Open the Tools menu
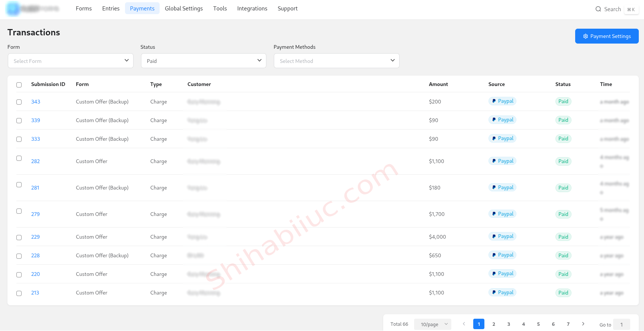The height and width of the screenshot is (331, 644). click(220, 8)
